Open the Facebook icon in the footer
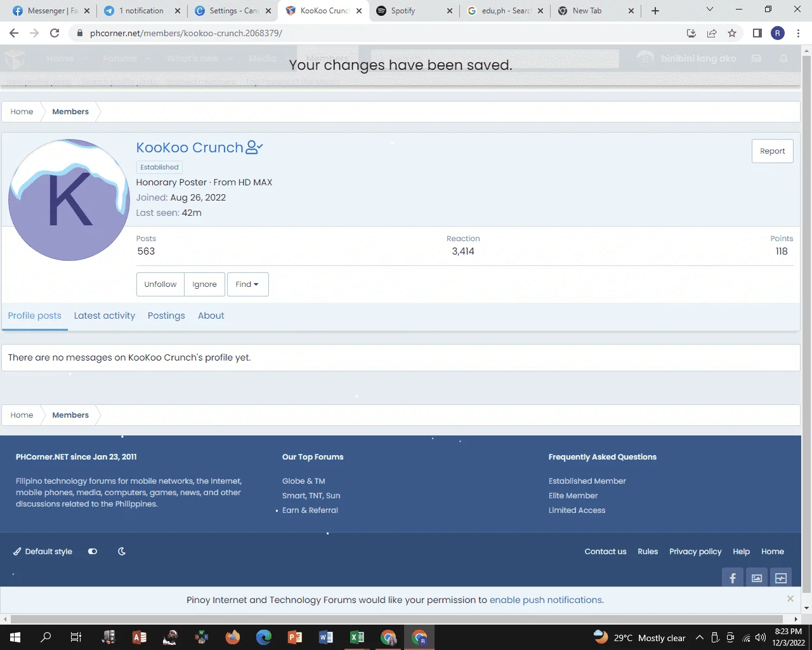This screenshot has width=812, height=650. [733, 578]
